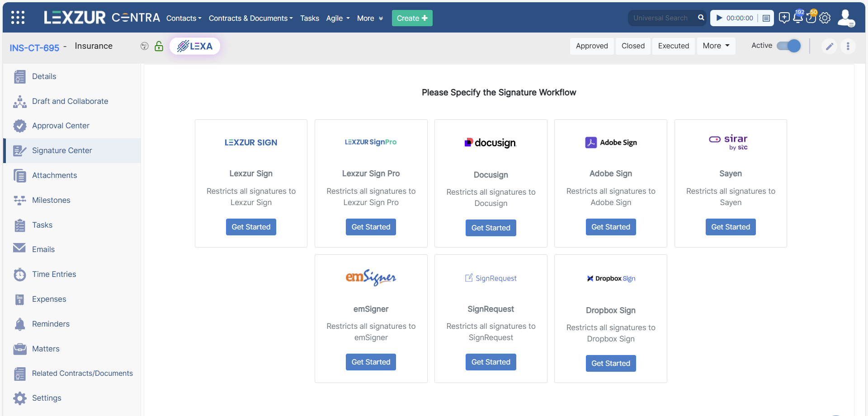
Task: Open the Milestones section icon
Action: tap(20, 200)
